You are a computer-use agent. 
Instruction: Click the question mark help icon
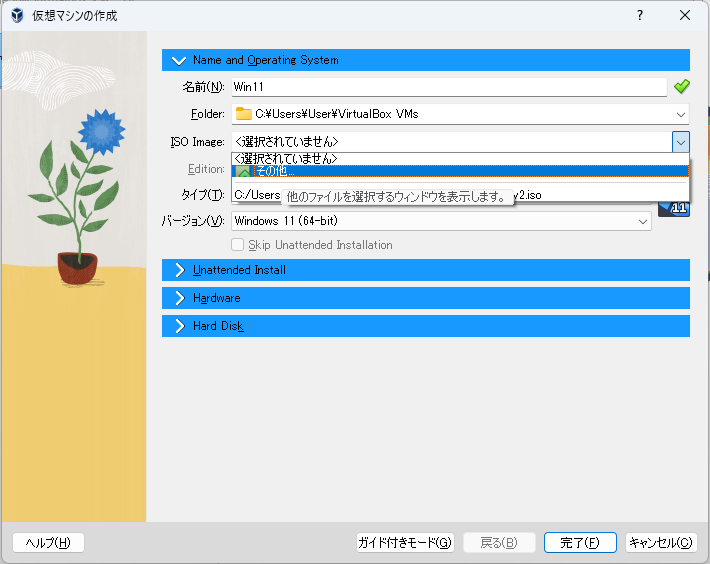pyautogui.click(x=639, y=15)
